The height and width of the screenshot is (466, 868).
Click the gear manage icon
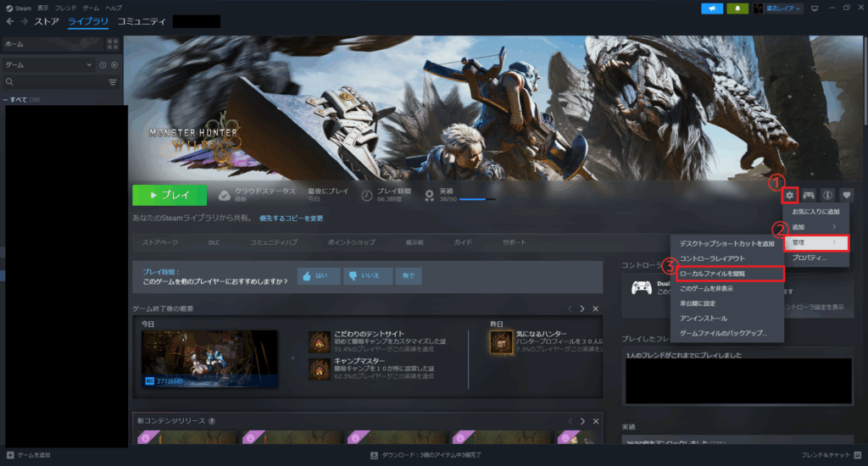pyautogui.click(x=789, y=195)
